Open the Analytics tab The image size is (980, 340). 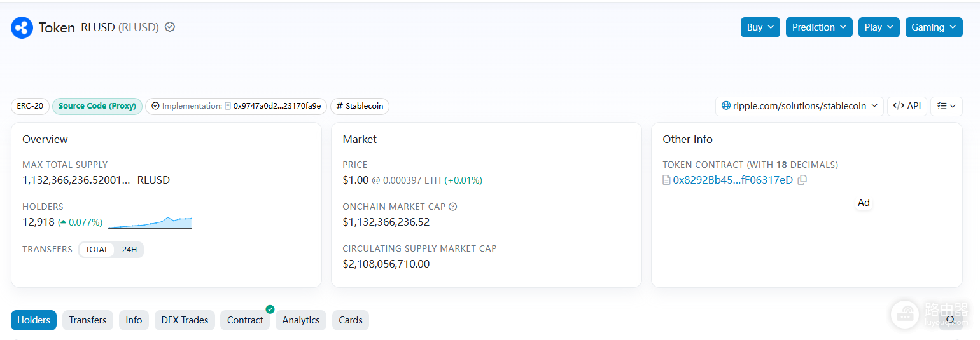(x=301, y=320)
